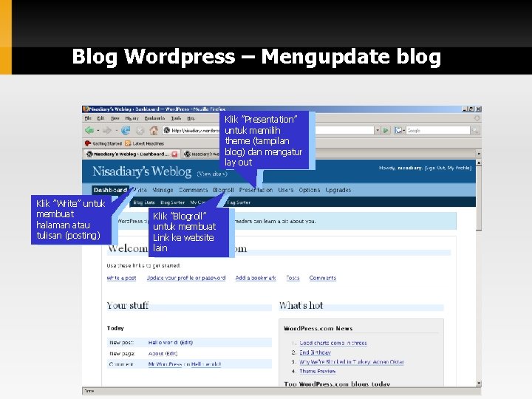Click the Comments link under Welcome
This screenshot has height=399, width=532.
click(x=323, y=278)
